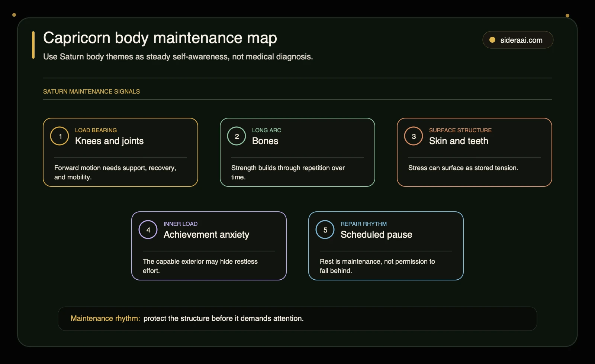Click the 'Scheduled pause' heading

pos(376,234)
